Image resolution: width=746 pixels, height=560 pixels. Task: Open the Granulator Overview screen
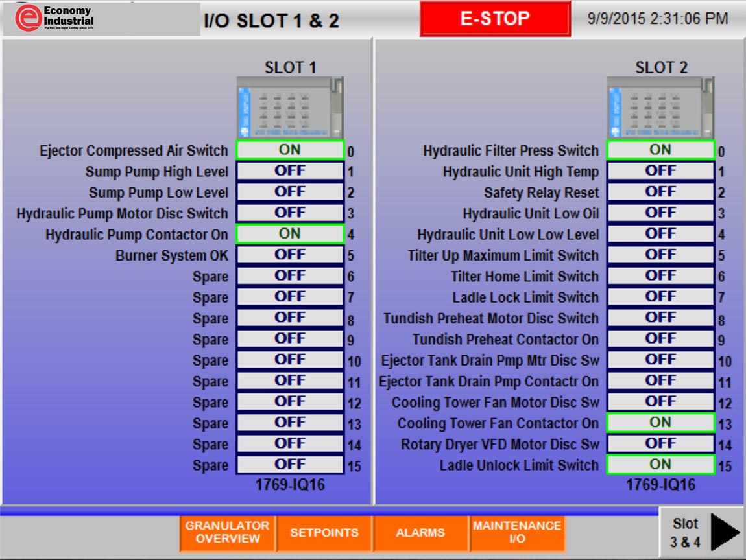click(x=228, y=532)
